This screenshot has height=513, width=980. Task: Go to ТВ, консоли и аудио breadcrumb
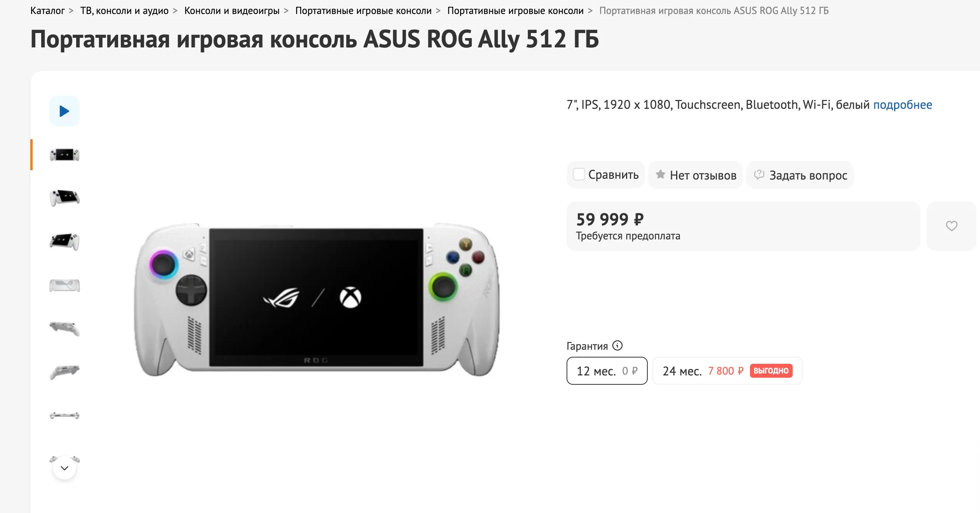(124, 11)
